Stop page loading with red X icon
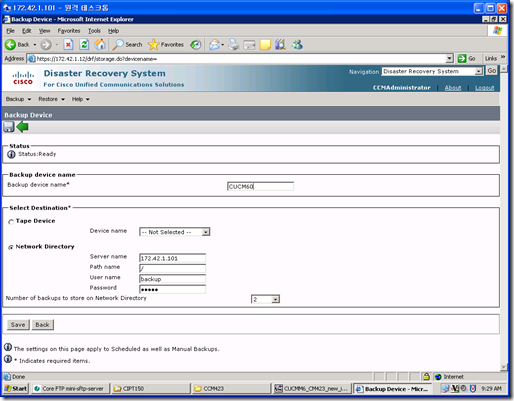This screenshot has height=401, width=514. click(68, 44)
